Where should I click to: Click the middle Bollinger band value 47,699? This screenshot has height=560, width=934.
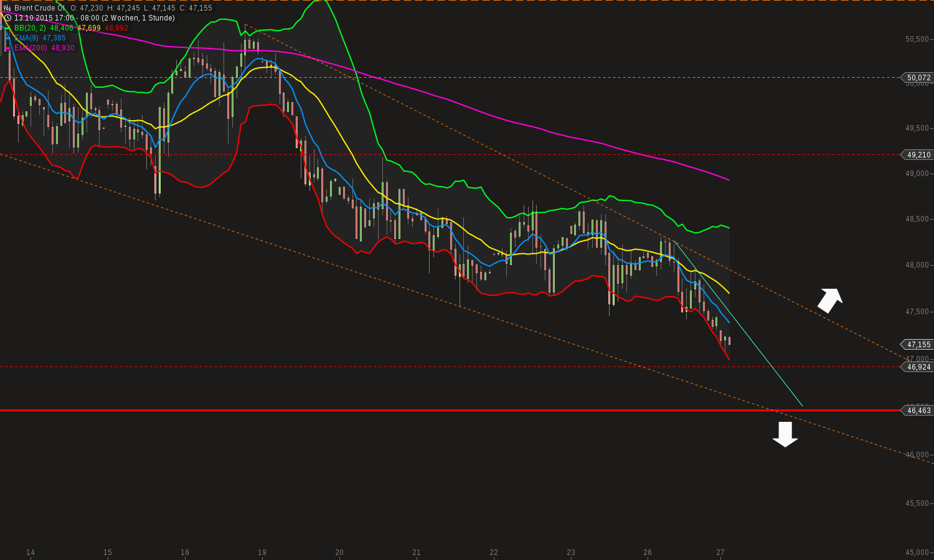[x=89, y=28]
